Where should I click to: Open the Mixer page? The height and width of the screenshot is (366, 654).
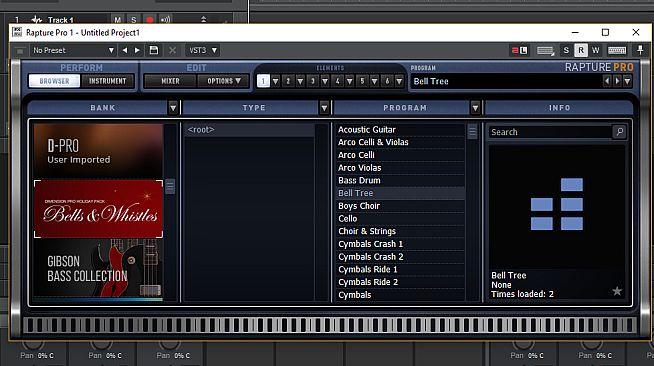(x=170, y=81)
